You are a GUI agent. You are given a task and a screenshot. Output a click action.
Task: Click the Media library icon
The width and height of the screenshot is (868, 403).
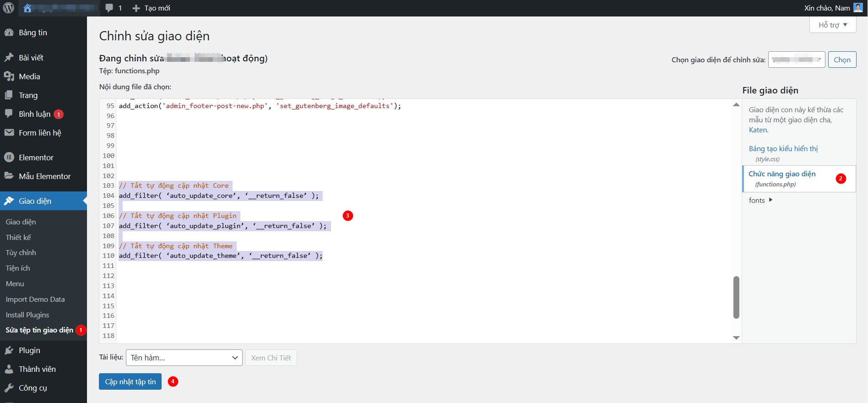point(9,76)
